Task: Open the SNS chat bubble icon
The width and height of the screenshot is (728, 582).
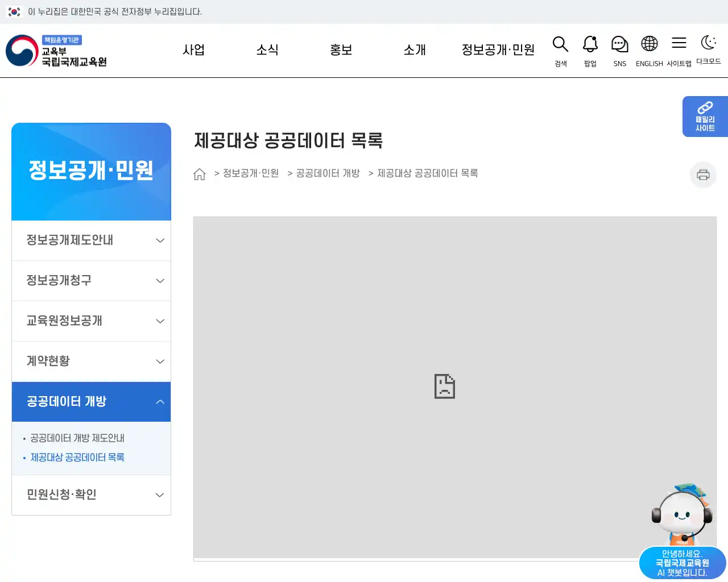Action: pos(620,51)
